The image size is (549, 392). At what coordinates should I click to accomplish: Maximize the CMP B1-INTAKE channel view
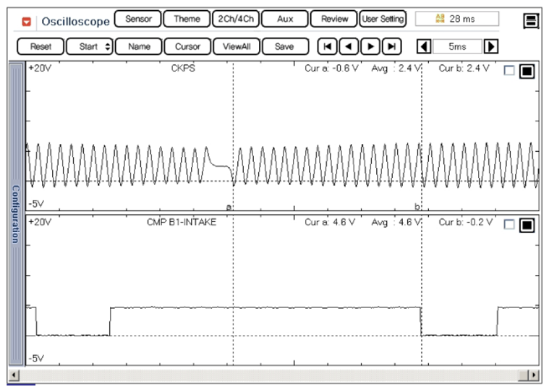(526, 225)
